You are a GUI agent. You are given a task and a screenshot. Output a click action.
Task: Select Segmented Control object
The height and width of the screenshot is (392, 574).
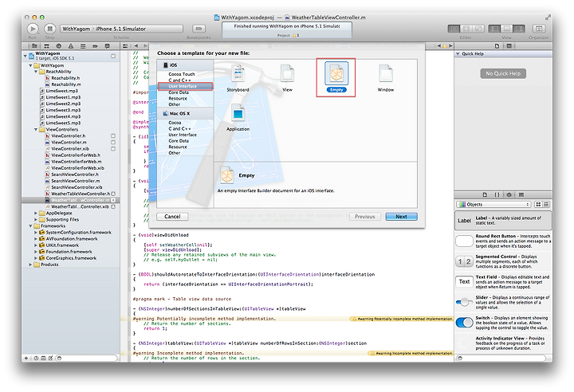pos(503,261)
